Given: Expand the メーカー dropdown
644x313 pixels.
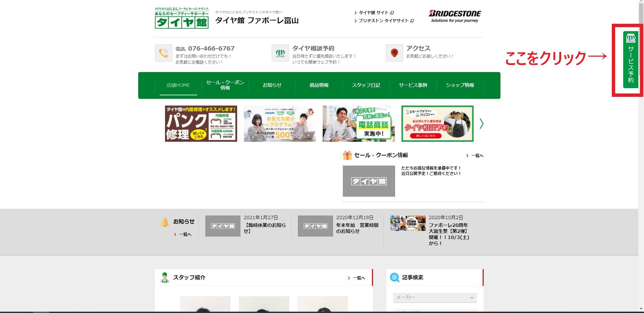Looking at the screenshot, I should tap(435, 298).
